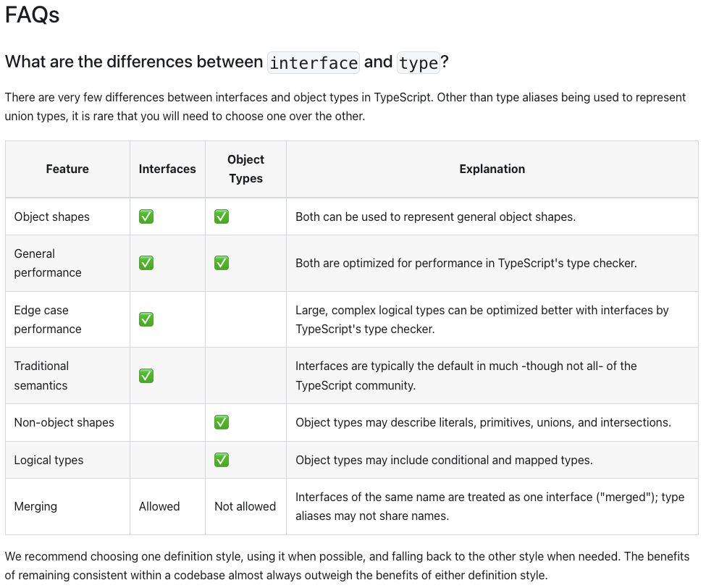Screen dimensions: 706x588
Task: Click the Interfaces checkmark for Traditional semantics
Action: (146, 376)
